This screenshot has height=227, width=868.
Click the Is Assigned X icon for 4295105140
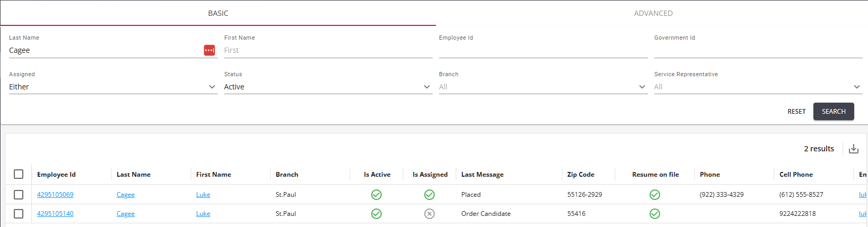[429, 214]
